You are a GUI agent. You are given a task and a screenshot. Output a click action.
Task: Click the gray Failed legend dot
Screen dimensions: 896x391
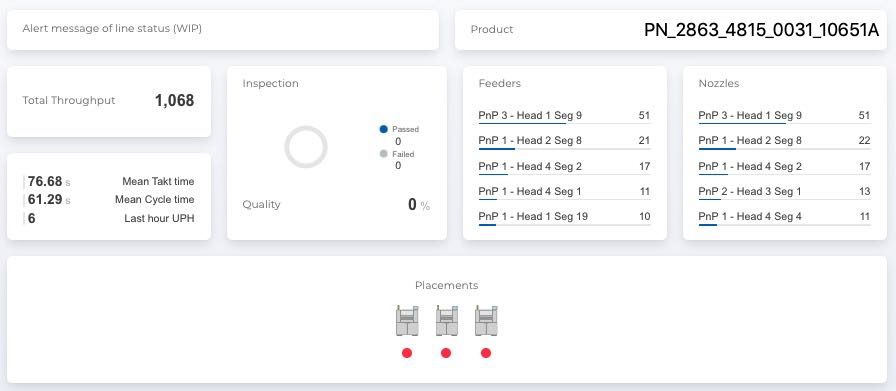[383, 154]
